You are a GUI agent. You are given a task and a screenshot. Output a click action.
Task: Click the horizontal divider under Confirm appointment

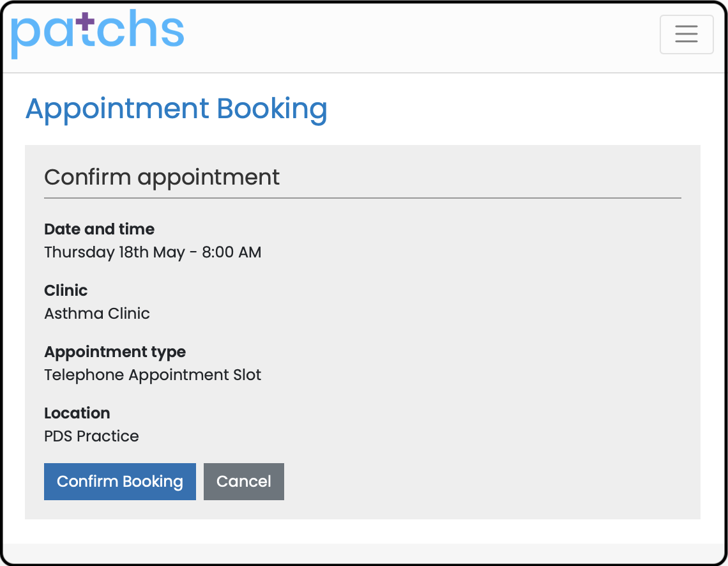[x=363, y=198]
